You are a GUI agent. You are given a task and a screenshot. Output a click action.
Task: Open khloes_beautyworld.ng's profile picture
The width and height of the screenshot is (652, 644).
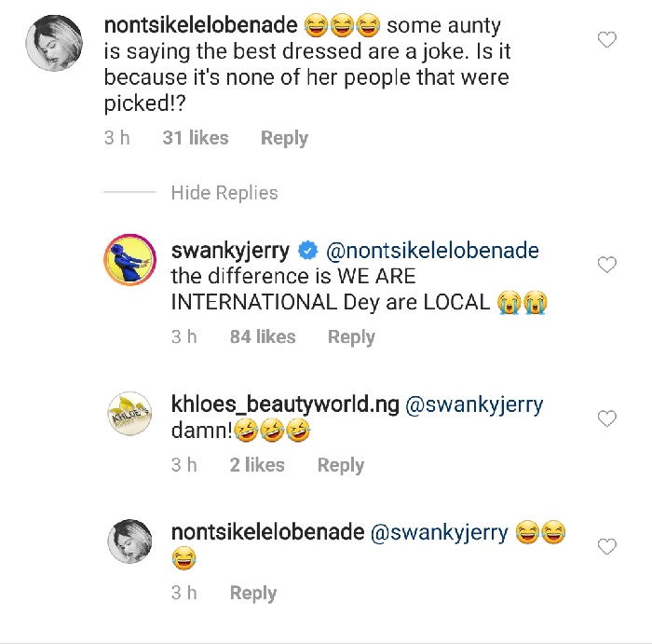click(x=130, y=415)
